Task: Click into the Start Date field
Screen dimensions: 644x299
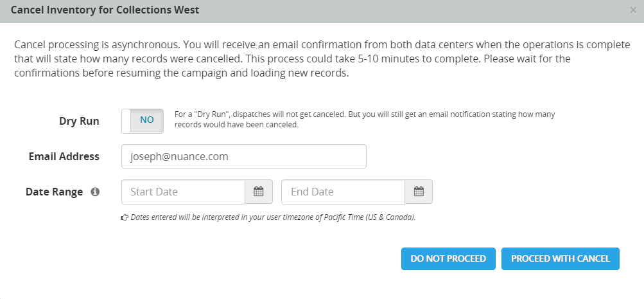Action: click(183, 192)
